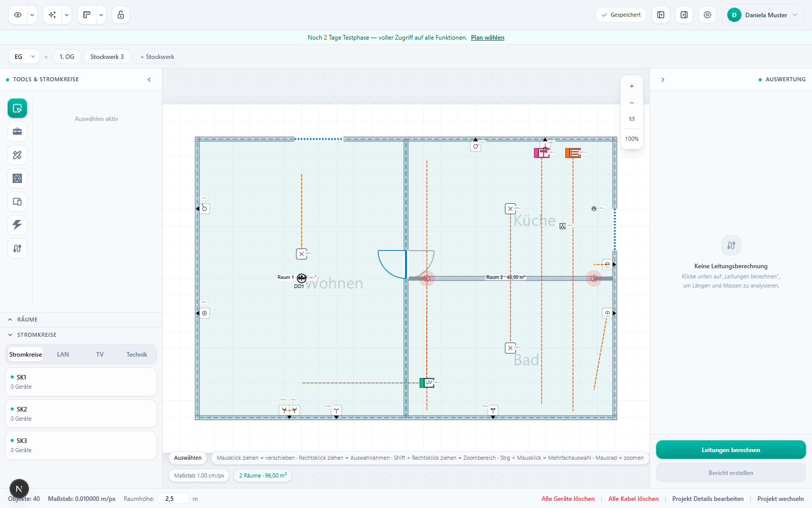Remove floor with the small x icon

(46, 57)
